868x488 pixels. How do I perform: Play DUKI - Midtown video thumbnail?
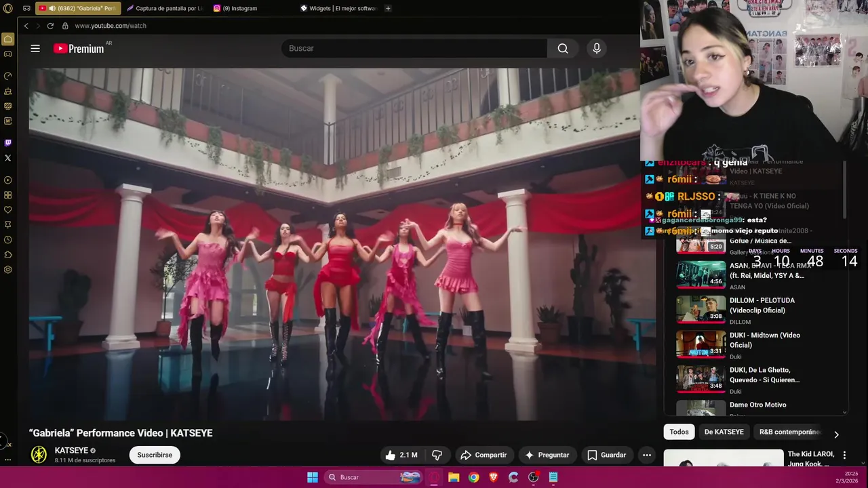[x=701, y=344]
